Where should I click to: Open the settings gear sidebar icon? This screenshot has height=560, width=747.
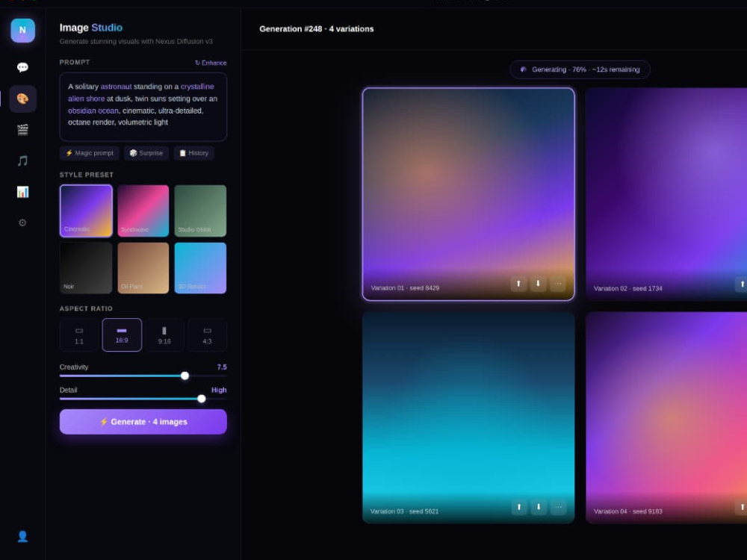point(22,223)
